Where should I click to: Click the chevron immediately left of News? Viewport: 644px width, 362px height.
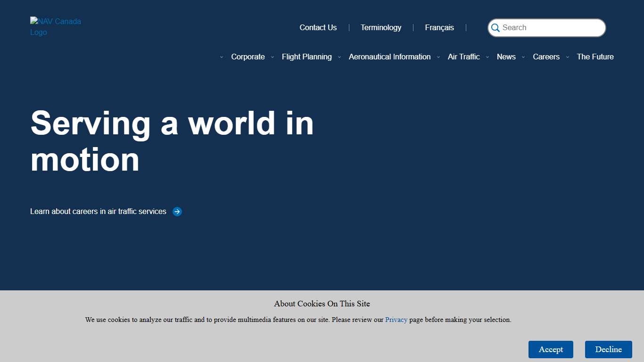click(487, 57)
